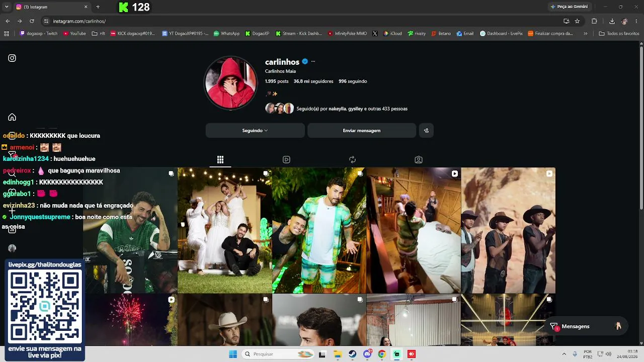The width and height of the screenshot is (644, 362).
Task: Go forward using browser forward arrow
Action: (x=20, y=21)
